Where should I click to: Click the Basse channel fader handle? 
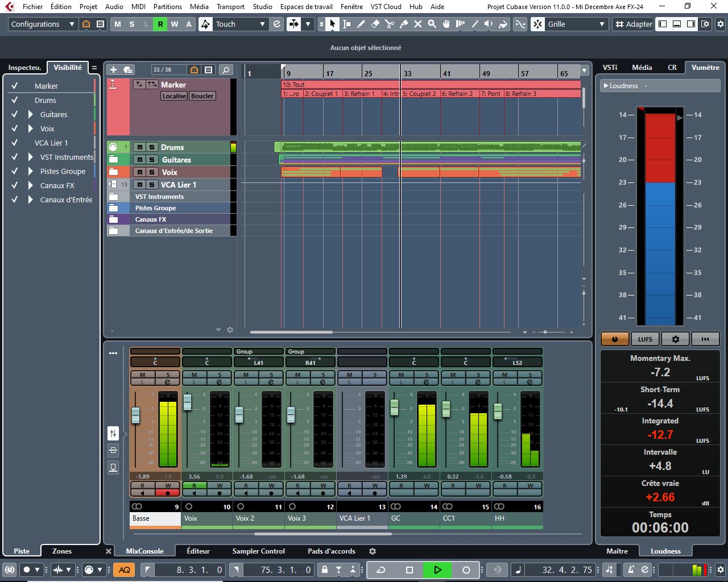tap(136, 415)
